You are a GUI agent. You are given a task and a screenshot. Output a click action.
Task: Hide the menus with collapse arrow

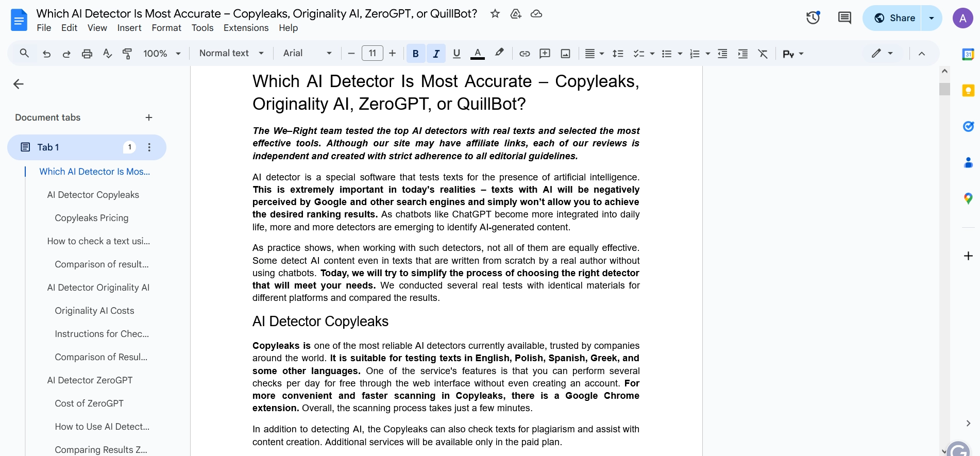point(922,54)
